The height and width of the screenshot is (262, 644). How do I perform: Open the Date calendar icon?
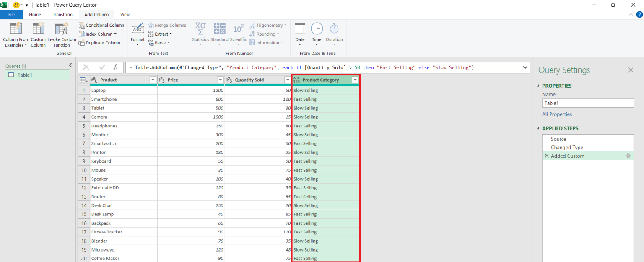(x=300, y=29)
